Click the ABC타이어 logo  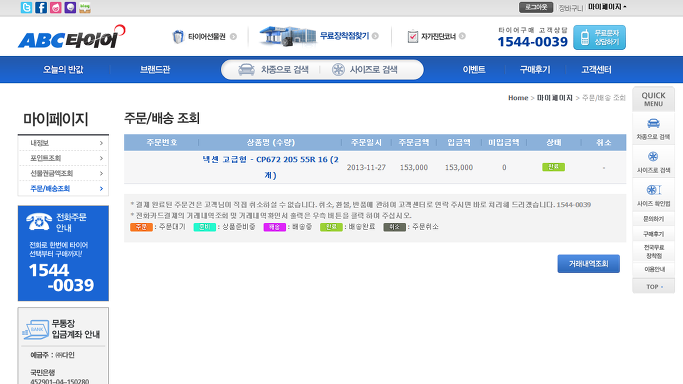(x=71, y=37)
